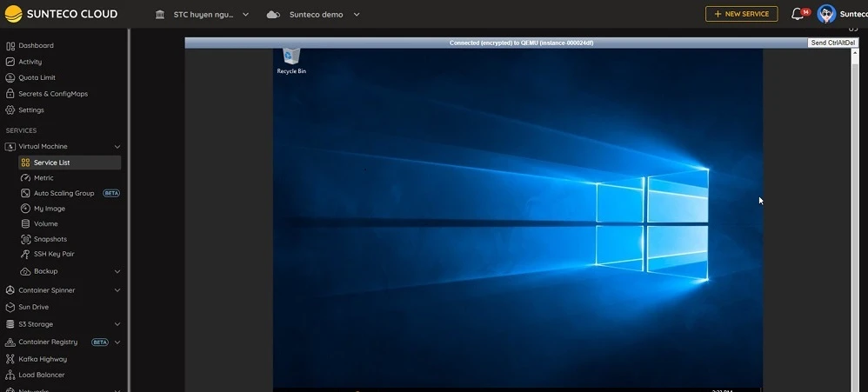Screen dimensions: 868x392
Task: Click the Sunteco Cloud logo
Action: pos(61,14)
